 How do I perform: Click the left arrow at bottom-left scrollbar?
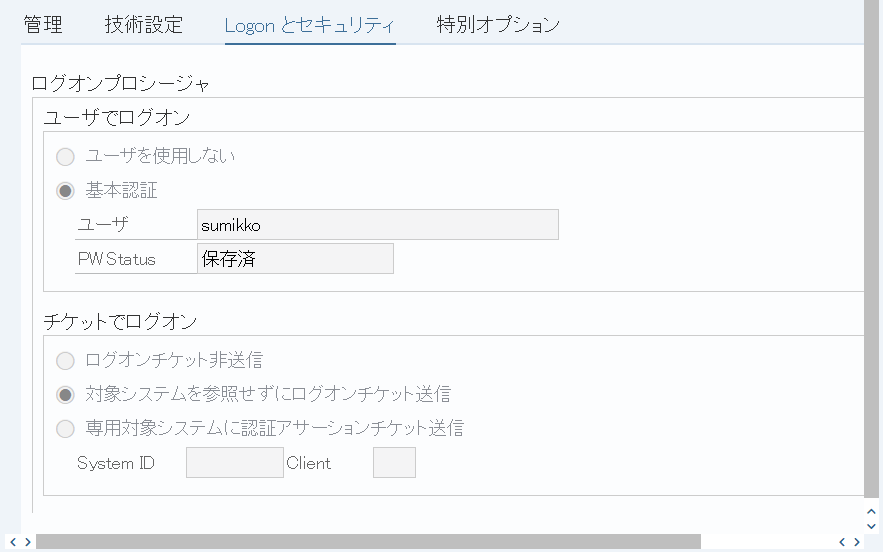[13, 542]
